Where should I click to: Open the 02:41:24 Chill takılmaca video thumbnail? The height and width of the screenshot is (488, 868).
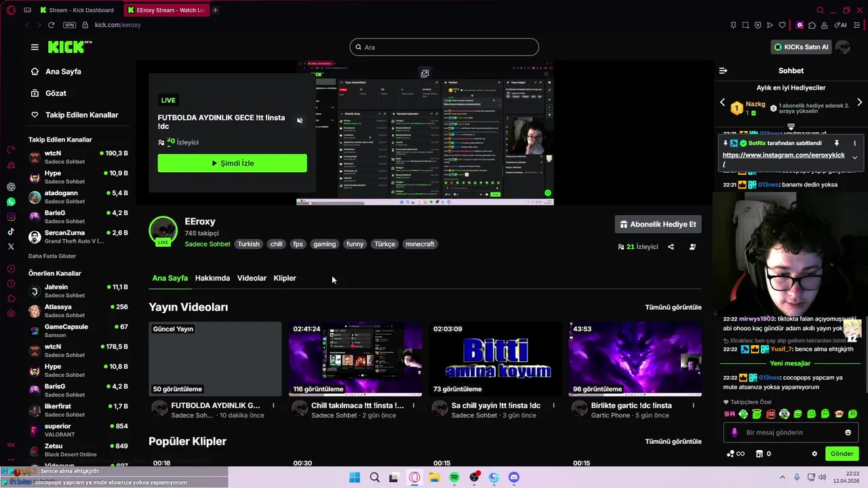click(x=355, y=359)
